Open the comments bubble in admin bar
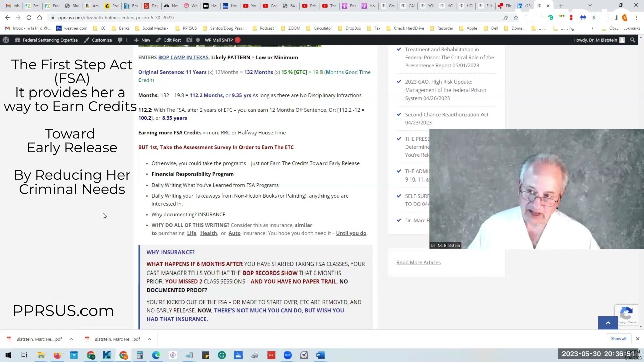The image size is (644, 362). [123, 40]
